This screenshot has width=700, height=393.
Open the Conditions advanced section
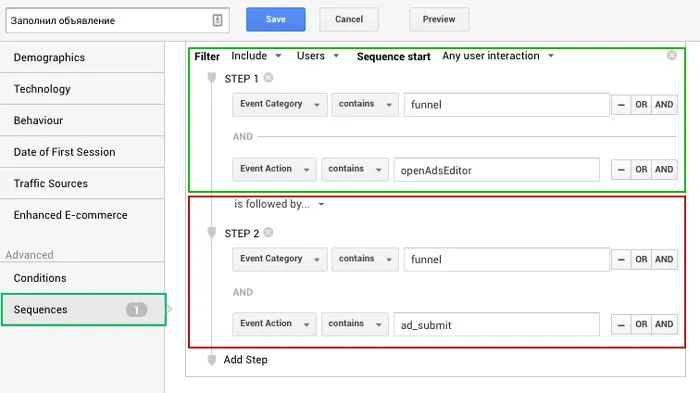click(x=82, y=278)
